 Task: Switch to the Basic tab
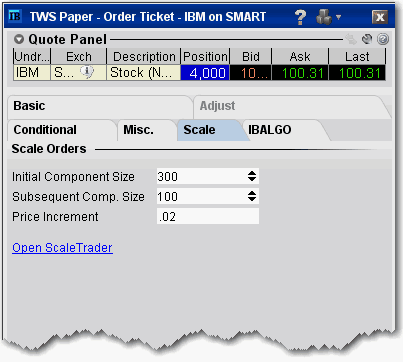(x=99, y=106)
